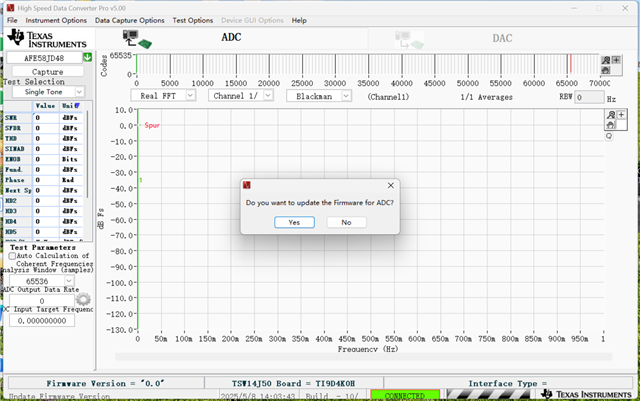Click the SNR value cell
This screenshot has height=401, width=640.
pyautogui.click(x=46, y=118)
